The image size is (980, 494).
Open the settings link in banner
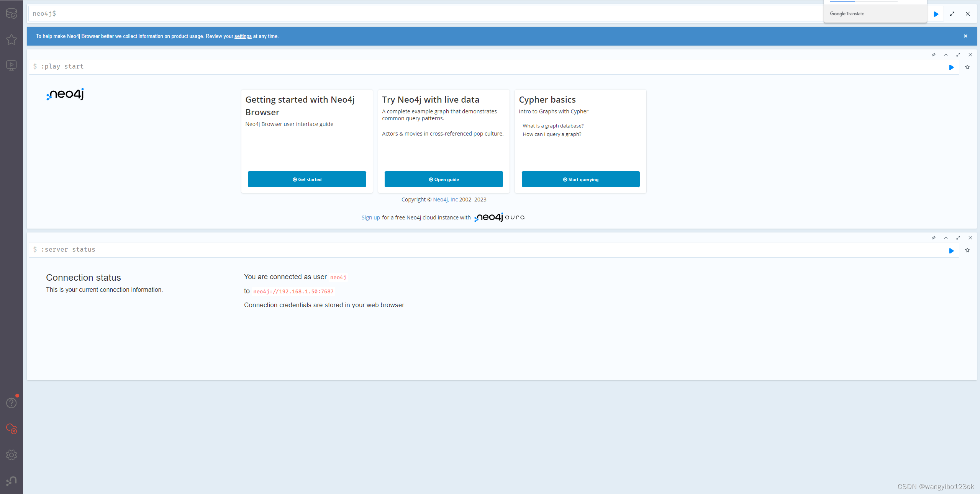[243, 36]
